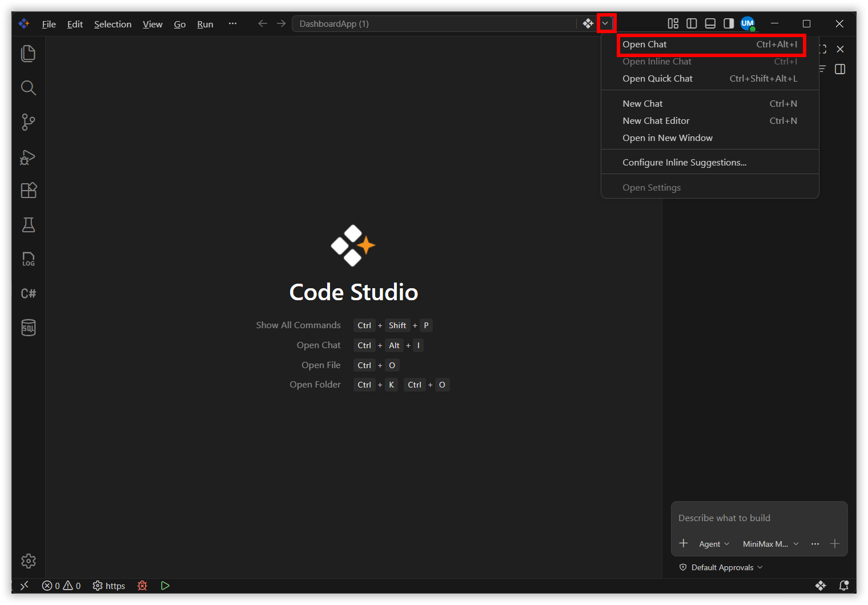Open the Explorer view in activity bar

point(28,54)
